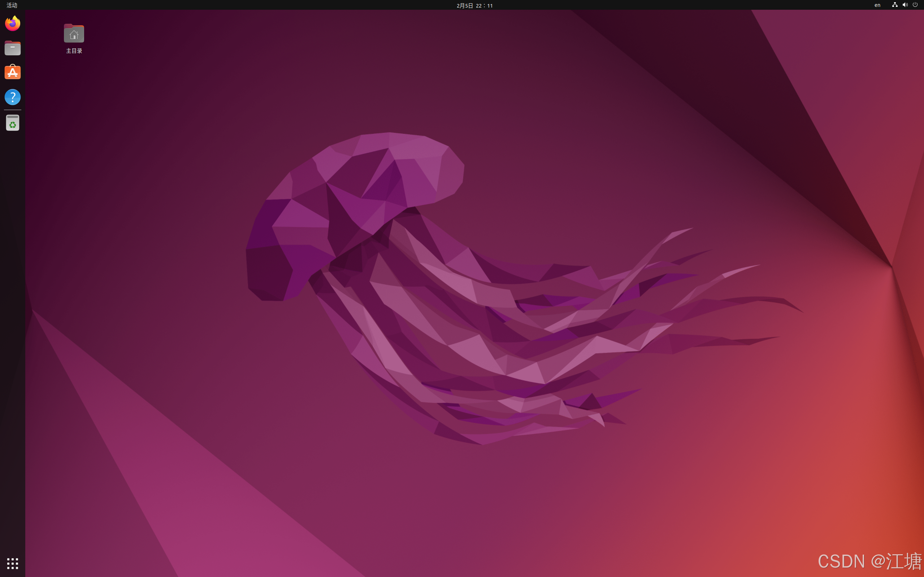Open Ubuntu Software from the dock
The width and height of the screenshot is (924, 577).
pos(13,73)
